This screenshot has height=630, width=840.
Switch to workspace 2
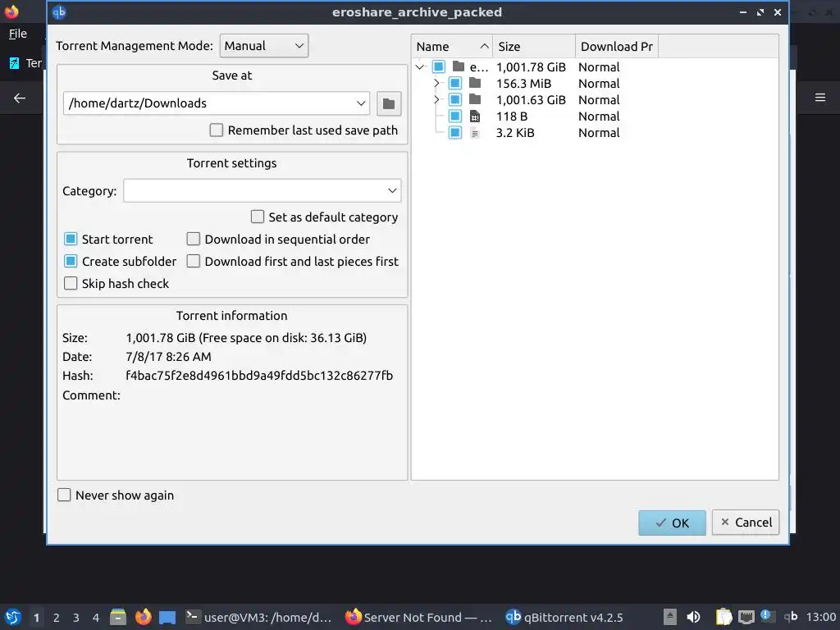(57, 618)
